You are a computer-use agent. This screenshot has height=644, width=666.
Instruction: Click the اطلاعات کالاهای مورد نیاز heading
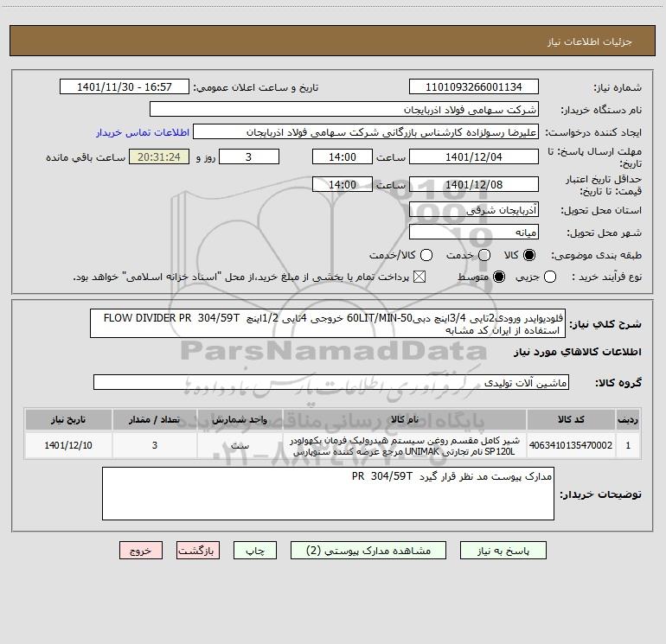coord(578,352)
